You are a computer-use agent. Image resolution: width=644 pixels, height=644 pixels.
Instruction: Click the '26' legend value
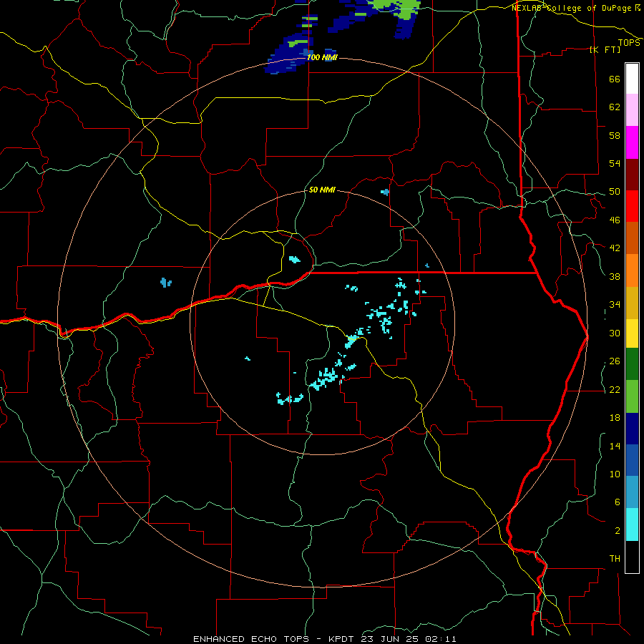tap(615, 361)
